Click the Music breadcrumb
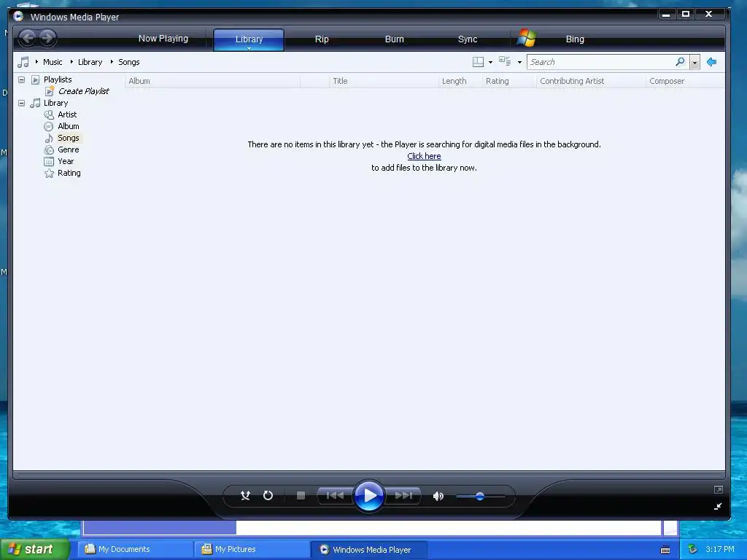The width and height of the screenshot is (747, 560). [x=53, y=62]
